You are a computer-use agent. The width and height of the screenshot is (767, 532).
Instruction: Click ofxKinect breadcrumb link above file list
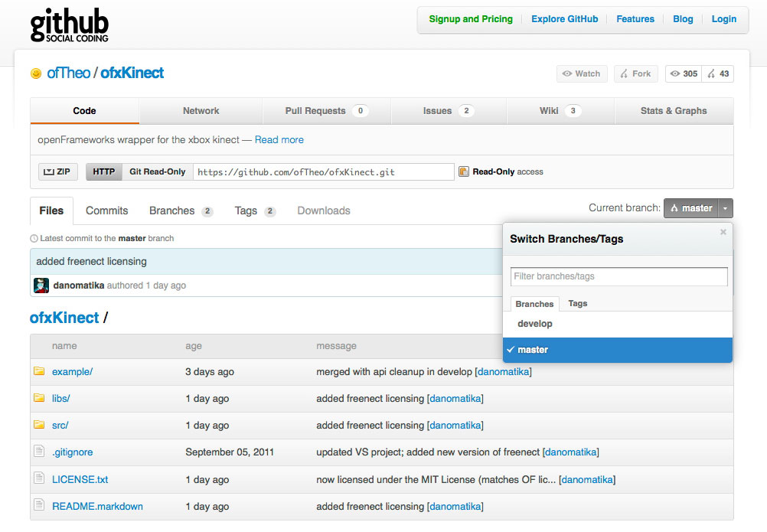click(x=64, y=318)
